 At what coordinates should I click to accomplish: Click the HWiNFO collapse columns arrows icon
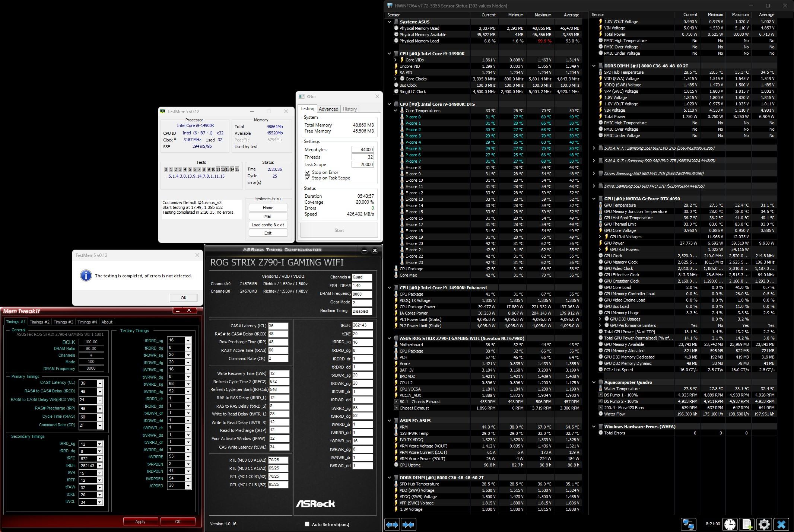[x=408, y=524]
